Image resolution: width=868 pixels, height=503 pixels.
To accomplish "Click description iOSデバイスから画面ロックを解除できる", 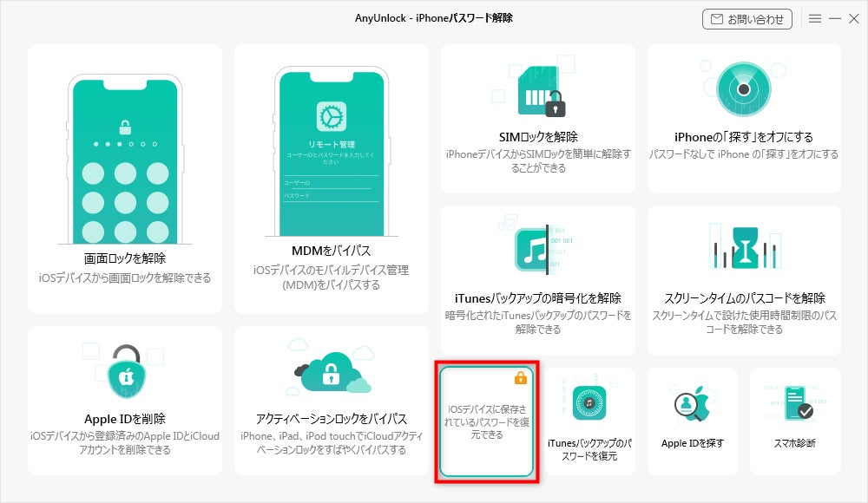I will point(125,278).
